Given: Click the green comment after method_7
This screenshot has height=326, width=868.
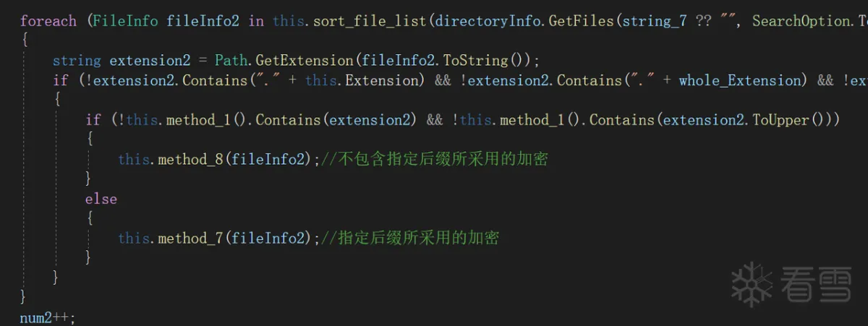Looking at the screenshot, I should click(x=409, y=238).
